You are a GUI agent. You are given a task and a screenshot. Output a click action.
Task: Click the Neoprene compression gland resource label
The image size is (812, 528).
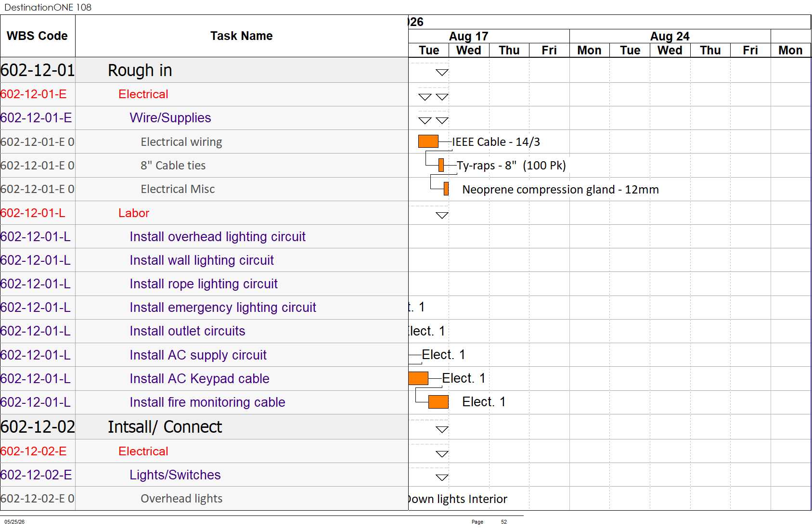pyautogui.click(x=560, y=190)
